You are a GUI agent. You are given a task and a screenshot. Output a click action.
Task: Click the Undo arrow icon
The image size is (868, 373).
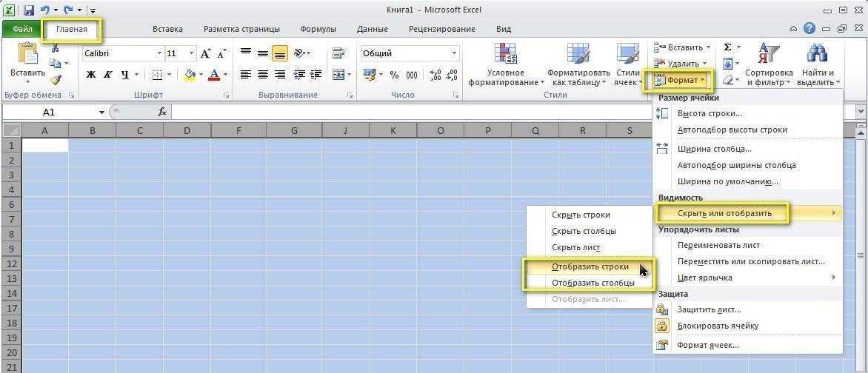point(45,10)
